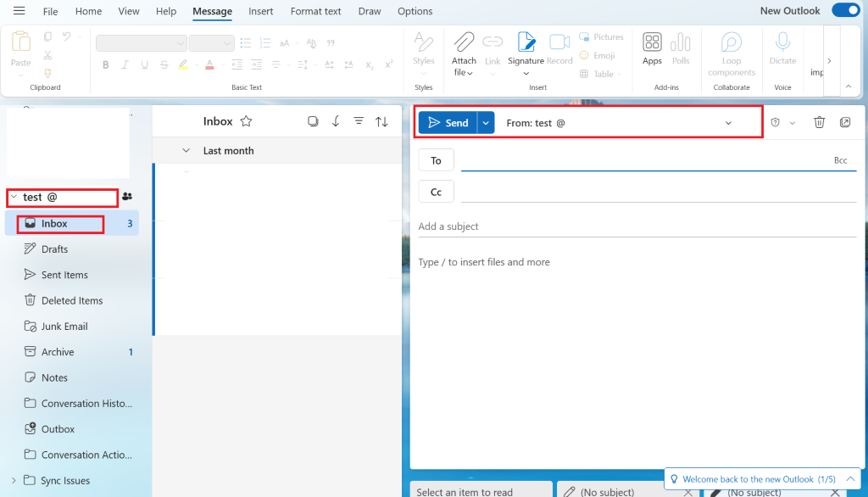Click the Paste clipboard icon
The width and height of the screenshot is (868, 497).
pyautogui.click(x=20, y=42)
